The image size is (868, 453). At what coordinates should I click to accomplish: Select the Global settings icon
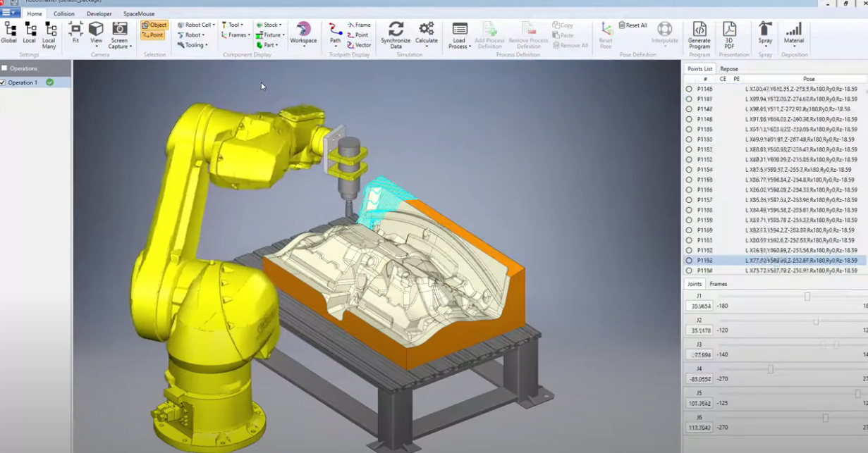[9, 30]
